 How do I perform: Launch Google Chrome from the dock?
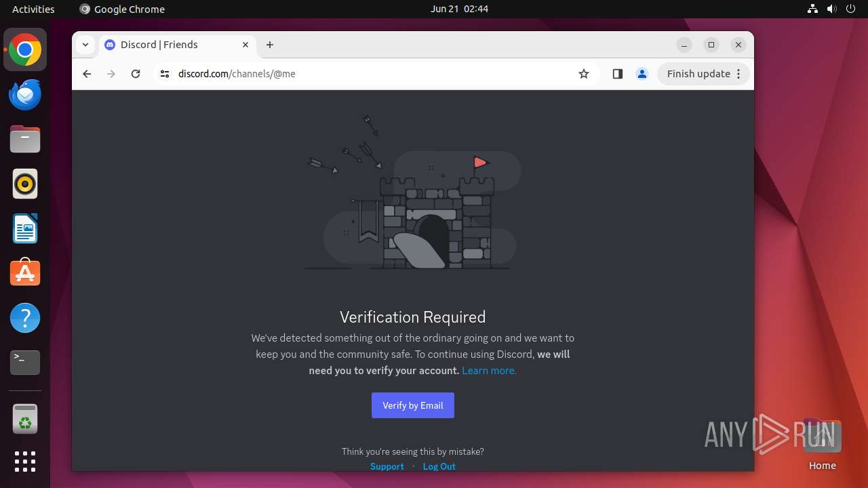click(x=25, y=50)
